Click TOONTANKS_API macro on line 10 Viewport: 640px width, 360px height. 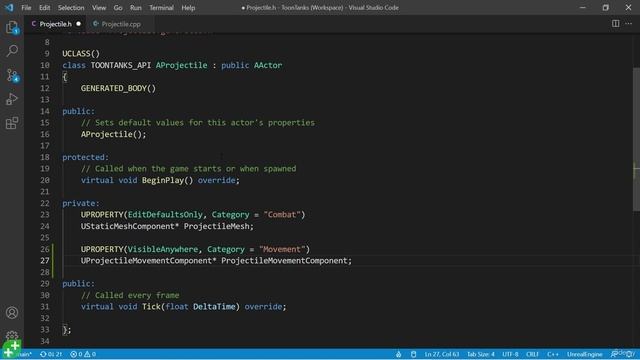(x=121, y=65)
